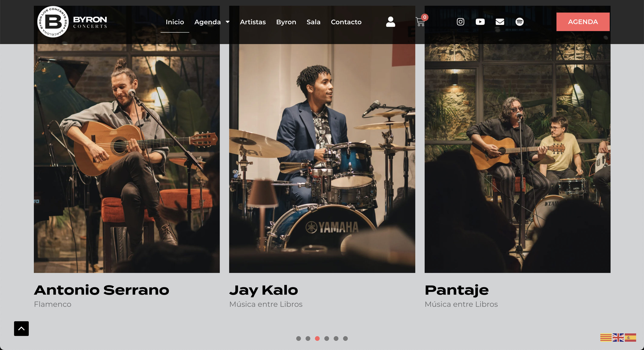Switch language to Spanish flag

(x=630, y=337)
